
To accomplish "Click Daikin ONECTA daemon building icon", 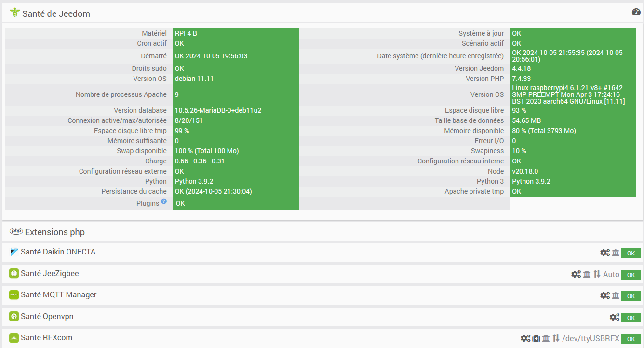I will [x=616, y=253].
